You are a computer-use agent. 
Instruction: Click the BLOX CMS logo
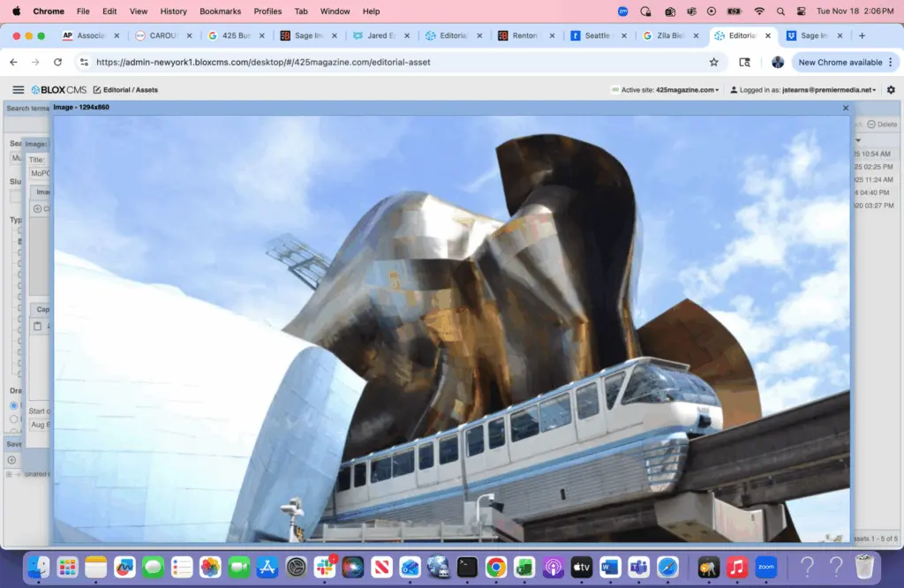pos(58,90)
